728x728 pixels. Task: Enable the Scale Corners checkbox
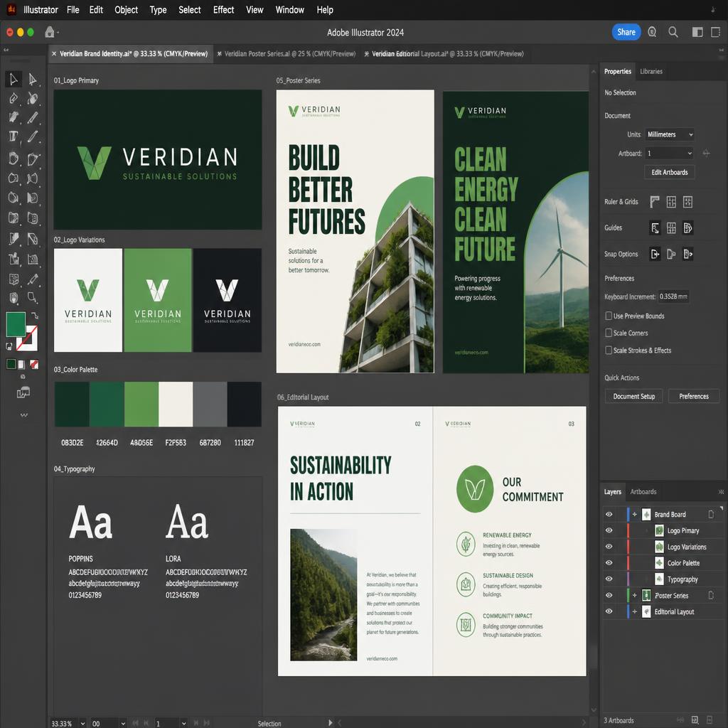click(x=609, y=333)
